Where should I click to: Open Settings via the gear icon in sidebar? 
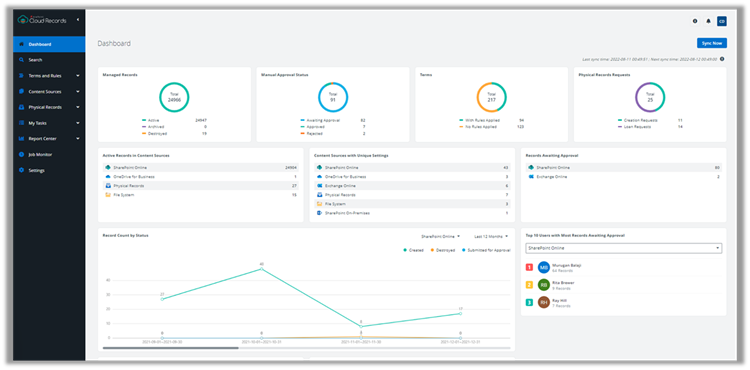tap(21, 170)
